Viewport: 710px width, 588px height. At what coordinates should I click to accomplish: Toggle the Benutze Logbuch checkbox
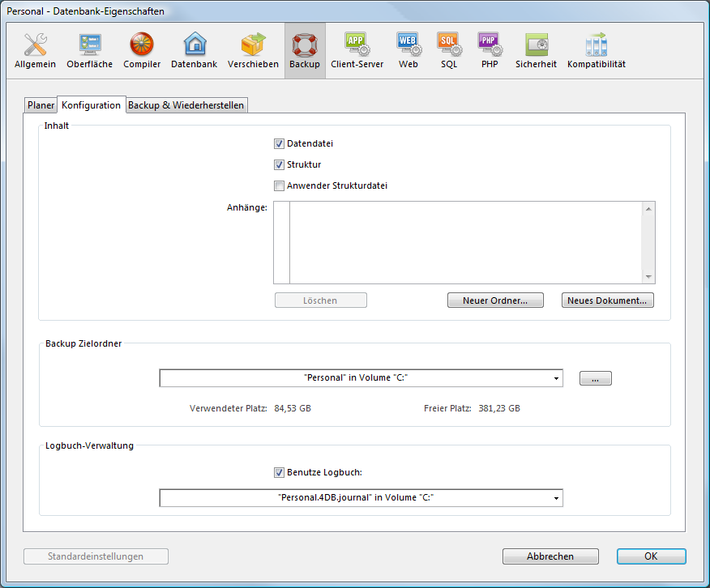(280, 473)
